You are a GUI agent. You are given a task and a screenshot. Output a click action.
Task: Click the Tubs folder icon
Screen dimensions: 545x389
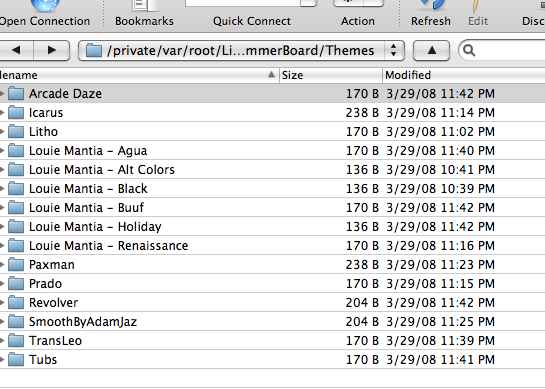pos(16,359)
